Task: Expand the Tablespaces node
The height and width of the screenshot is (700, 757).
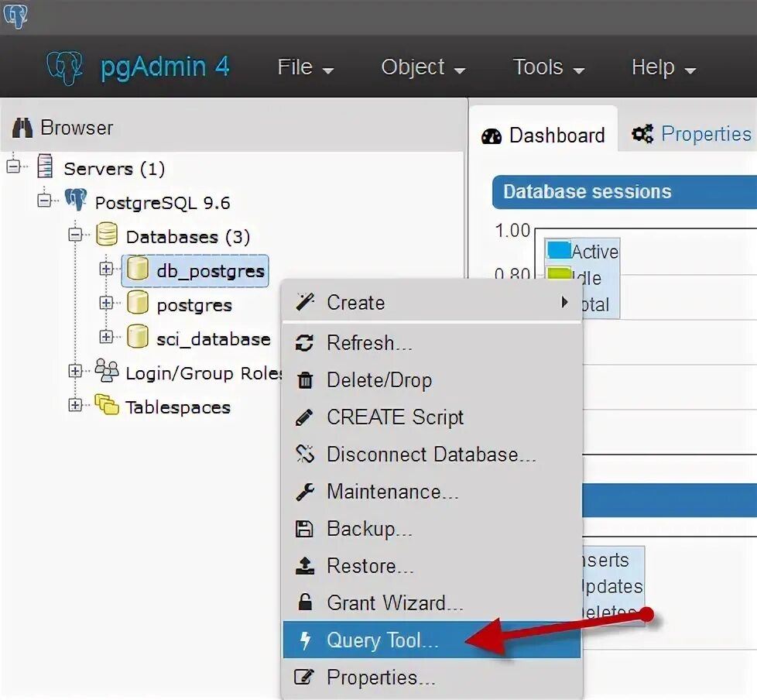Action: click(75, 405)
